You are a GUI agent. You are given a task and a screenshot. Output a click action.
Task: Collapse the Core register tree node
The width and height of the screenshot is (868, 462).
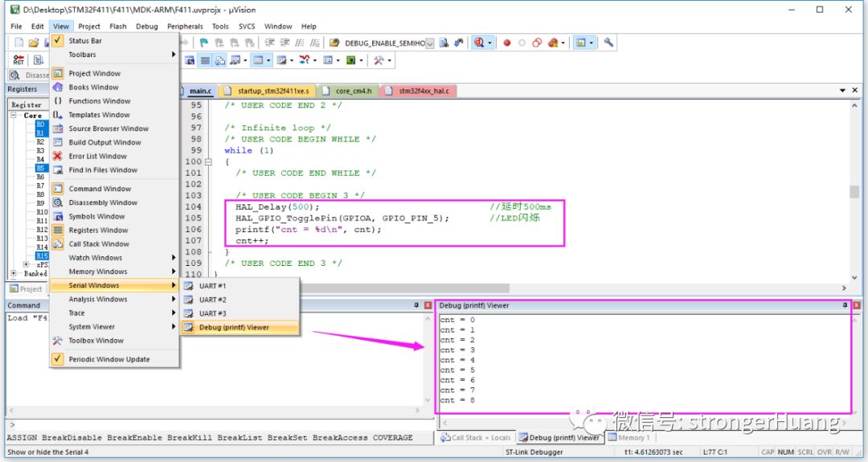click(14, 116)
